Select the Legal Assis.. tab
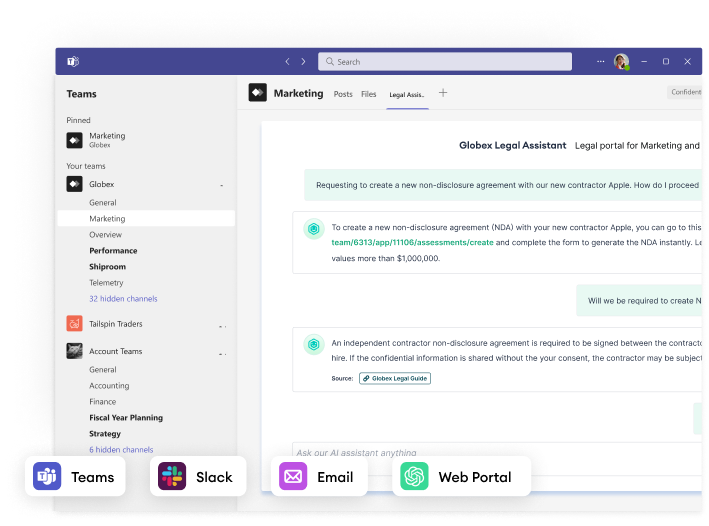 click(x=407, y=95)
